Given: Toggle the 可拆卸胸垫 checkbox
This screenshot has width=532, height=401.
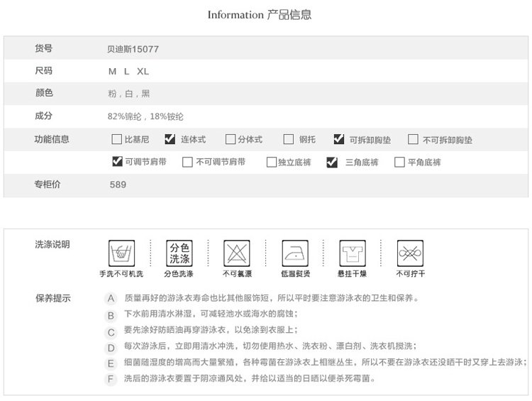Looking at the screenshot, I should [339, 140].
